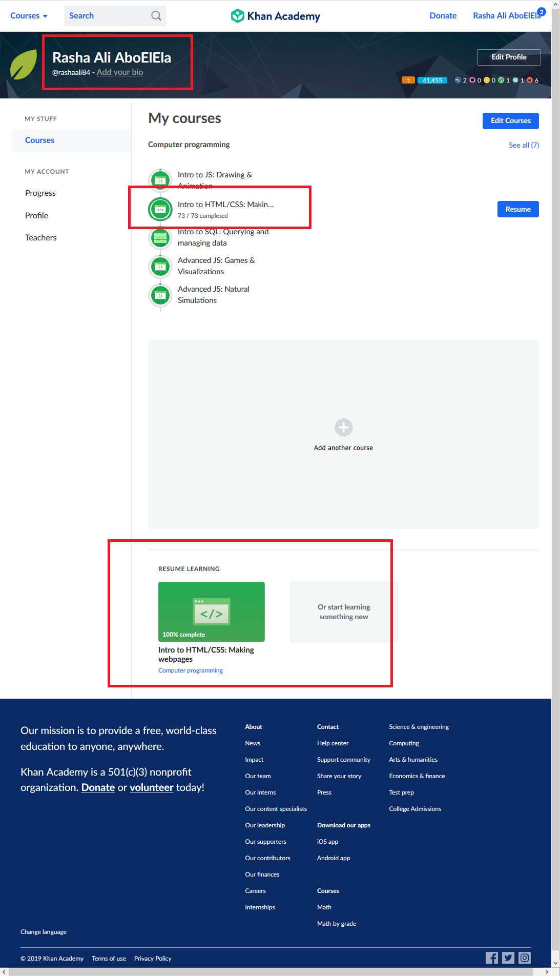Click the Resume button
560x976 pixels.
pos(518,209)
